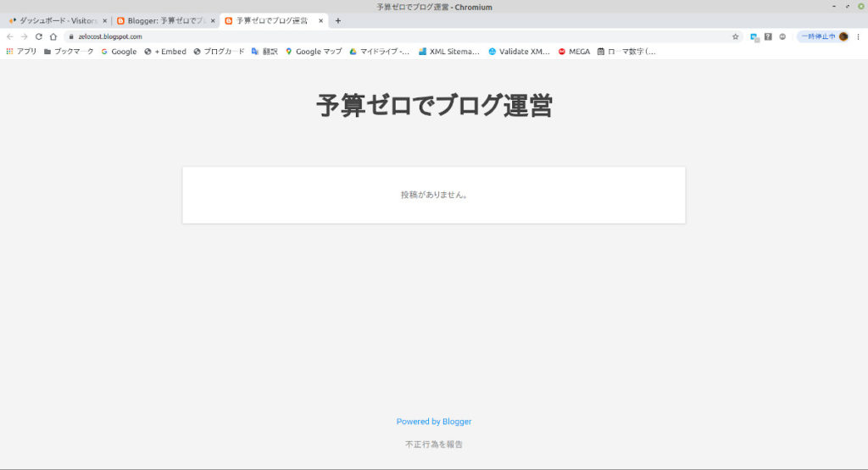Switch to the Blogger: 予算ゼロで tab
868x470 pixels.
(x=165, y=21)
